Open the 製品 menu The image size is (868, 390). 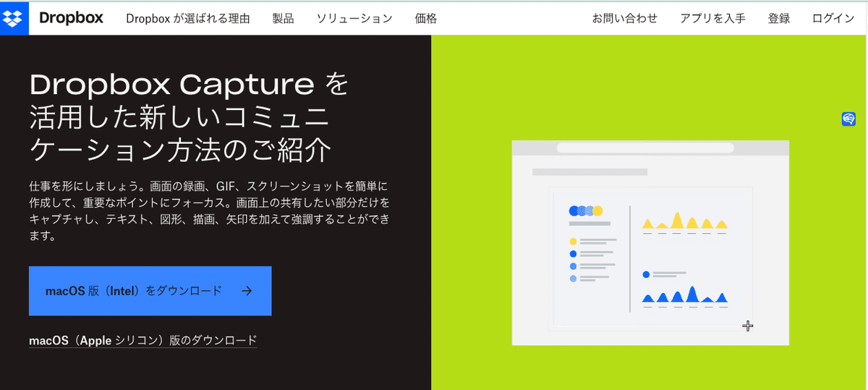(x=283, y=19)
